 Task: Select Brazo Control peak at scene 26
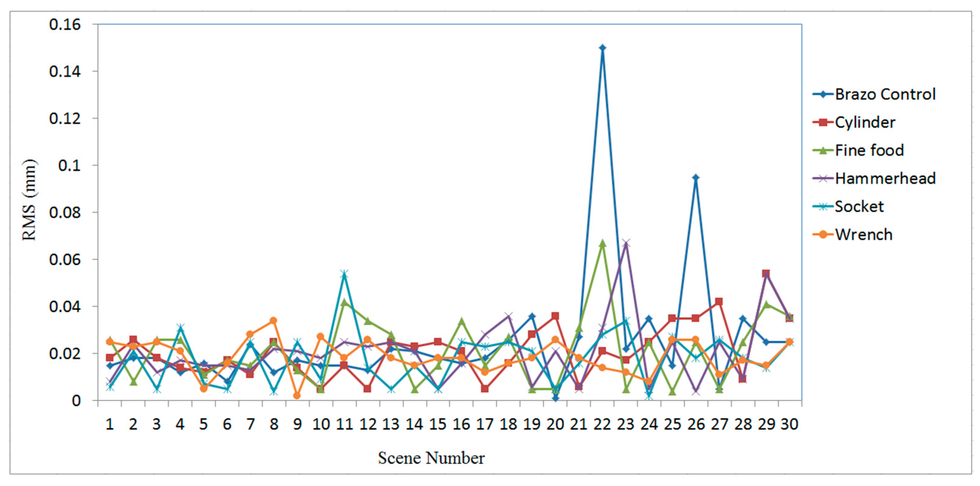[x=696, y=177]
